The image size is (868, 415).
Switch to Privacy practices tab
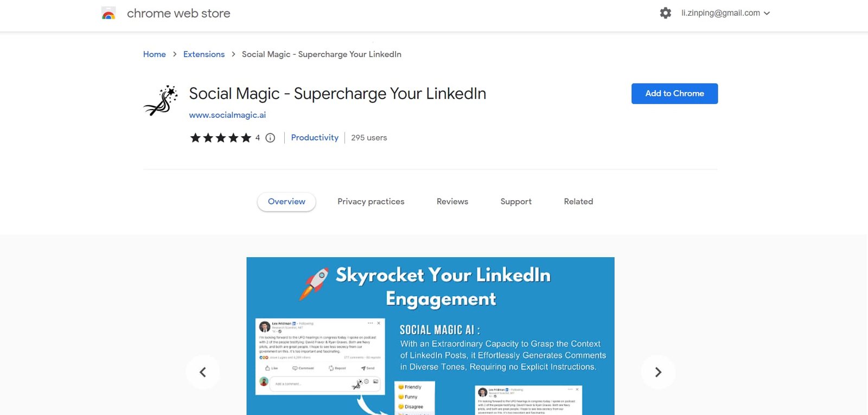click(371, 202)
